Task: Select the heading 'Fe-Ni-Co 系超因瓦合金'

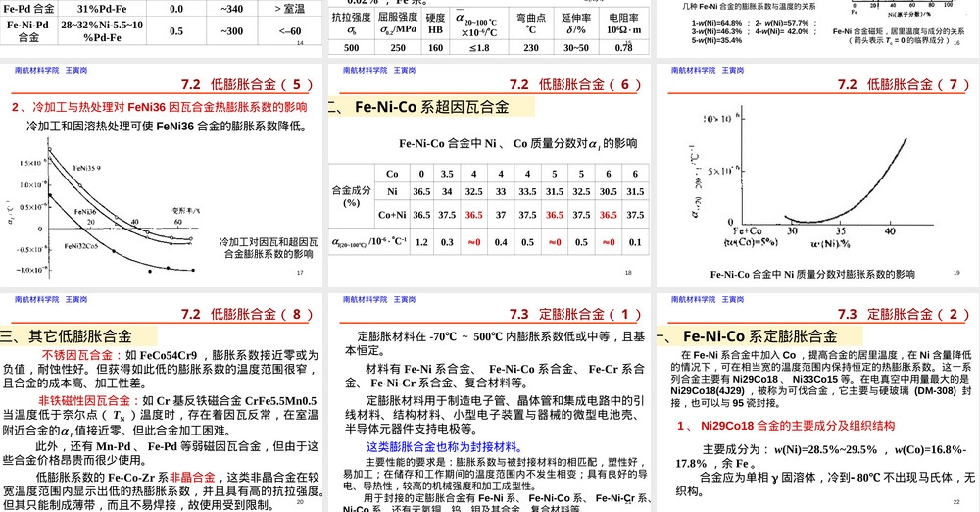Action: coord(432,107)
